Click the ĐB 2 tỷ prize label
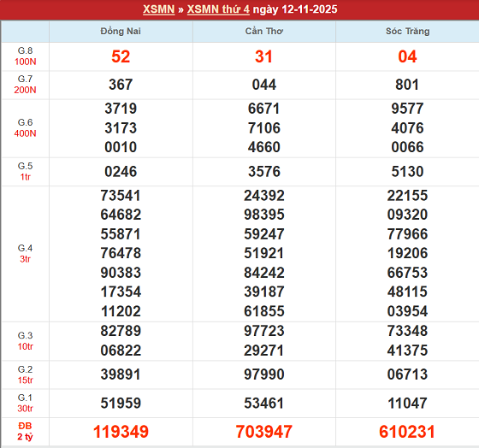 pyautogui.click(x=26, y=432)
